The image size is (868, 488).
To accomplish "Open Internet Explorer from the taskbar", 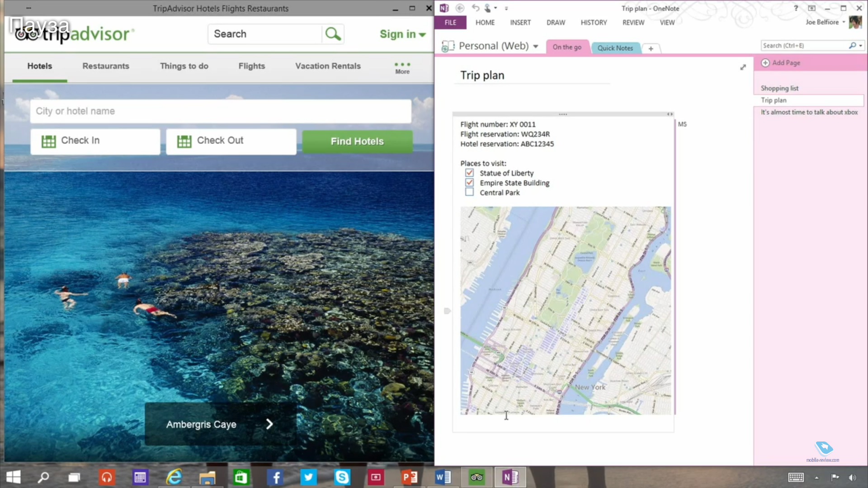I will 174,477.
